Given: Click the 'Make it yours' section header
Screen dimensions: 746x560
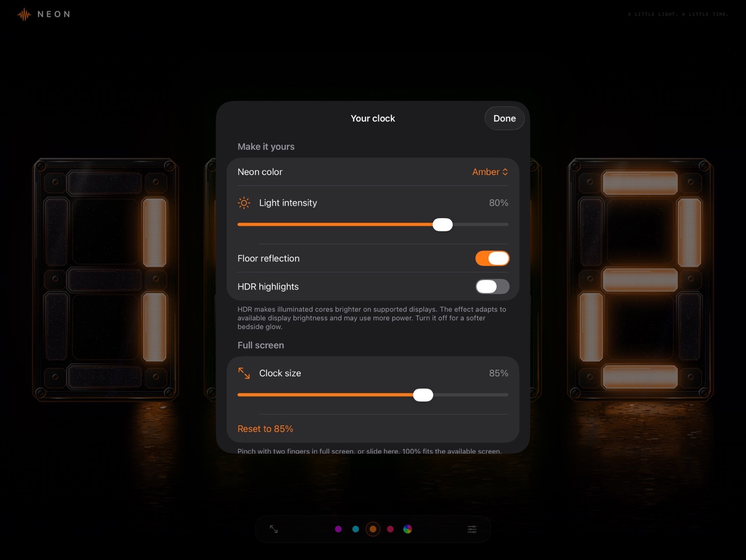Looking at the screenshot, I should coord(266,146).
